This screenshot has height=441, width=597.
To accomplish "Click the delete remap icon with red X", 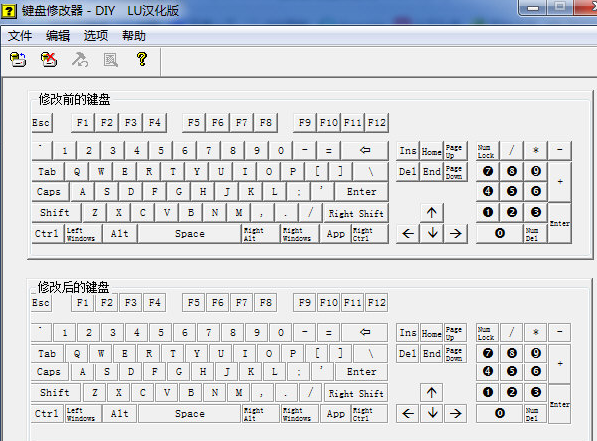I will (49, 60).
